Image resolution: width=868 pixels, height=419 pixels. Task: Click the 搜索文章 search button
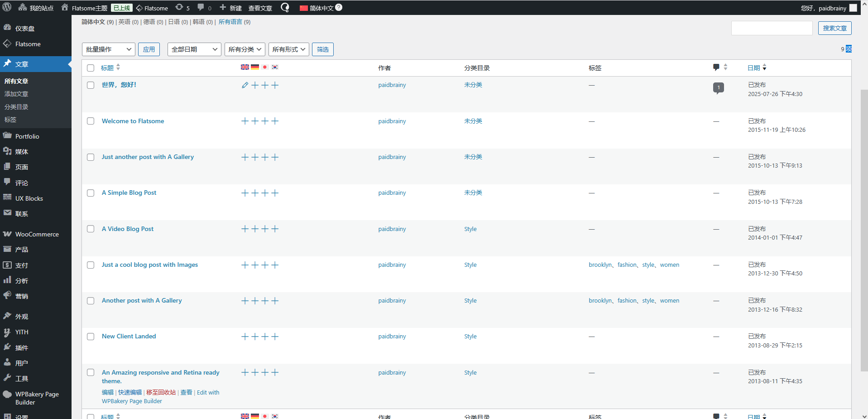[x=834, y=28]
